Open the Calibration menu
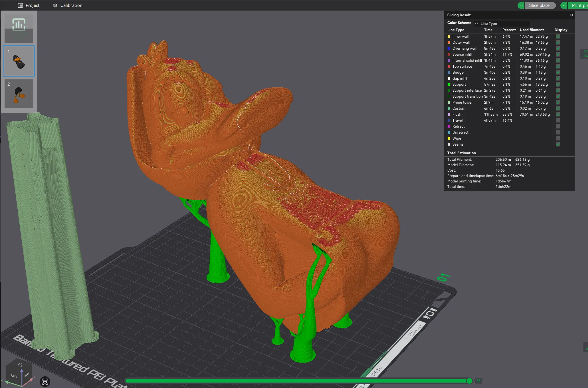The height and width of the screenshot is (388, 588). [71, 5]
